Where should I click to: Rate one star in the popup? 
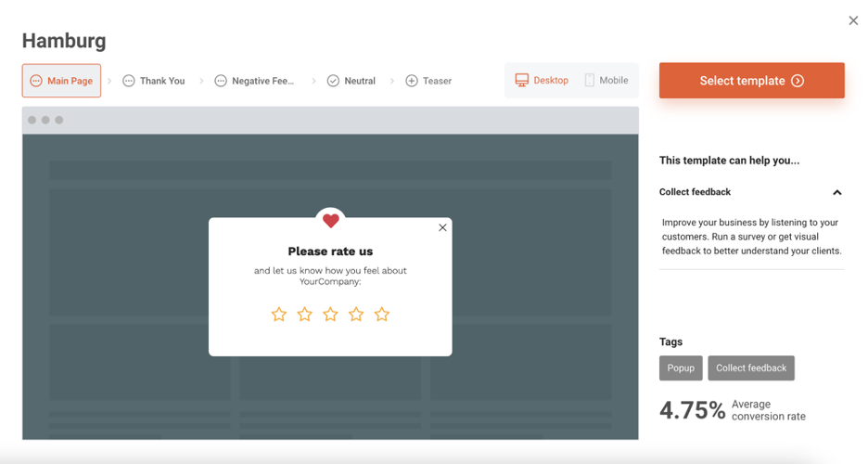[x=279, y=315]
